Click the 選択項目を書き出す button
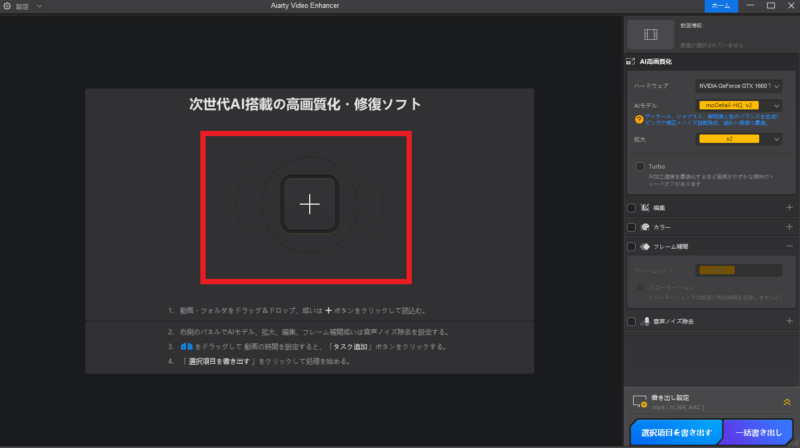Viewport: 800px width, 448px height. (x=675, y=433)
